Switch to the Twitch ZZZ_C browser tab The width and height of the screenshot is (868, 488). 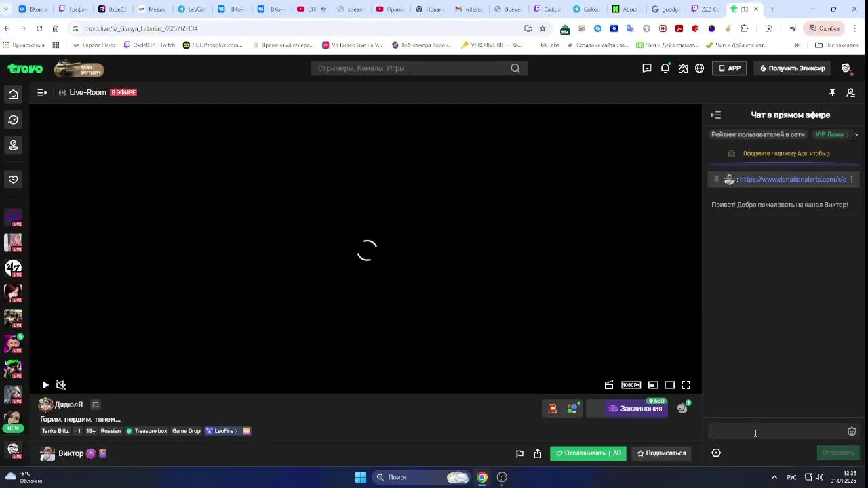tap(706, 9)
